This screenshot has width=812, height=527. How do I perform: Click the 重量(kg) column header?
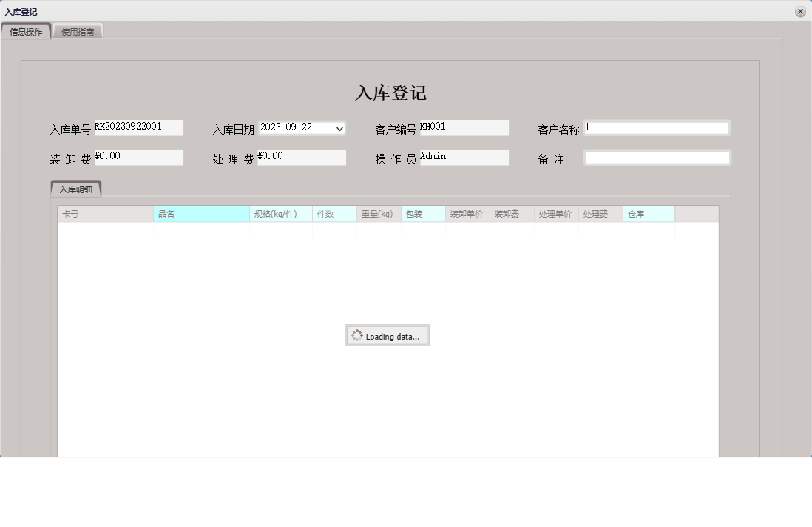(x=379, y=213)
